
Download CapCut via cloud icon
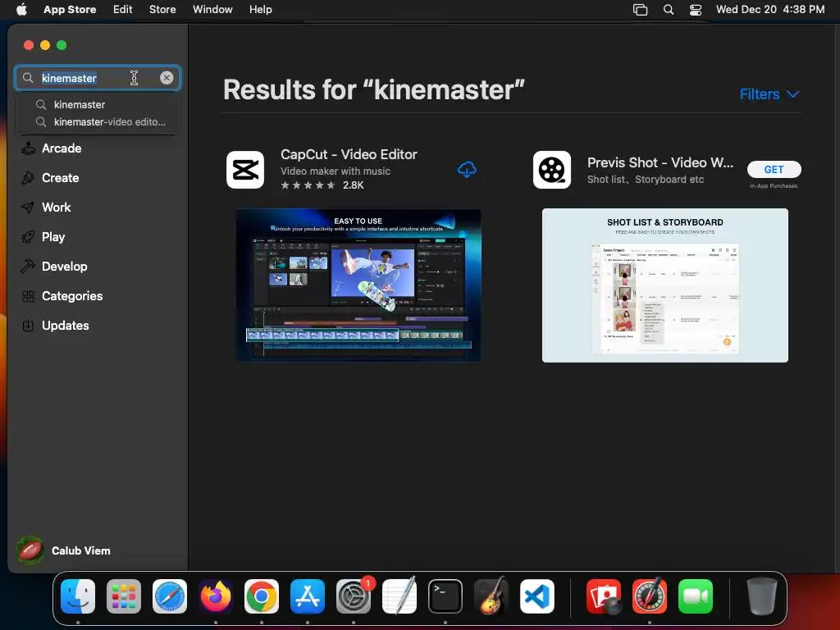click(x=467, y=169)
